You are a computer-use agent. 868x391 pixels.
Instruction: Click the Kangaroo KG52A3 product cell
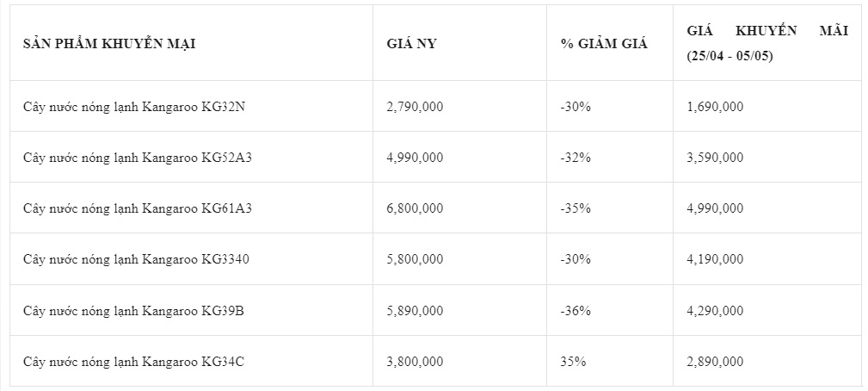tap(138, 157)
